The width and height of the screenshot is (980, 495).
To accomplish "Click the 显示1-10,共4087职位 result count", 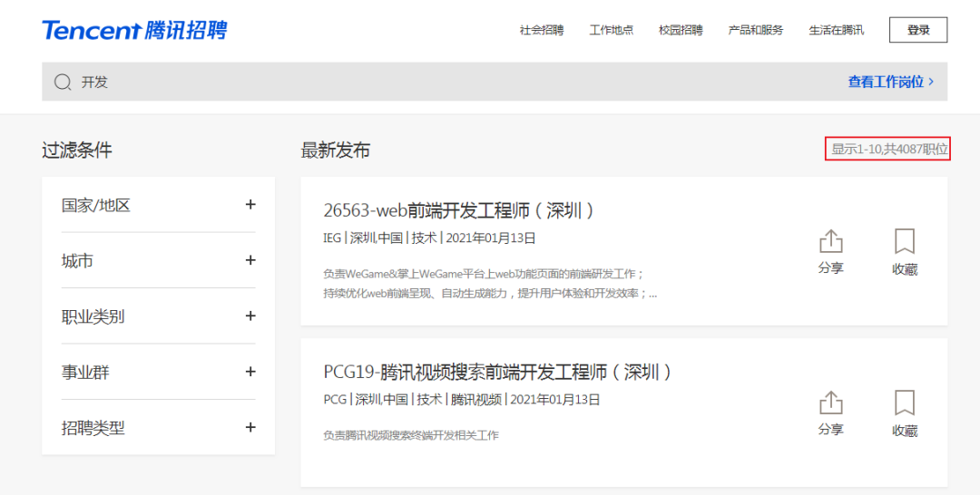I will click(888, 150).
